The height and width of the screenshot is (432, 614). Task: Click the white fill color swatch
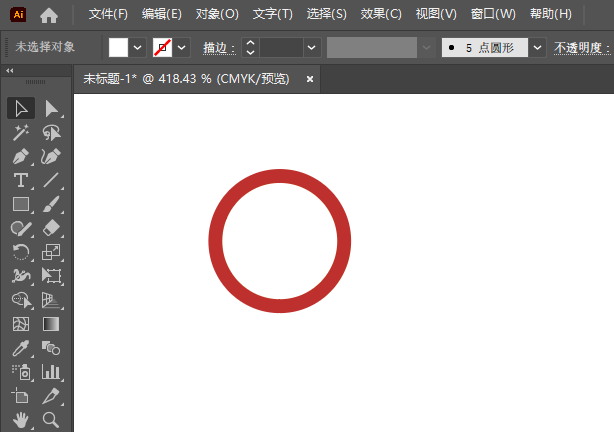point(118,48)
